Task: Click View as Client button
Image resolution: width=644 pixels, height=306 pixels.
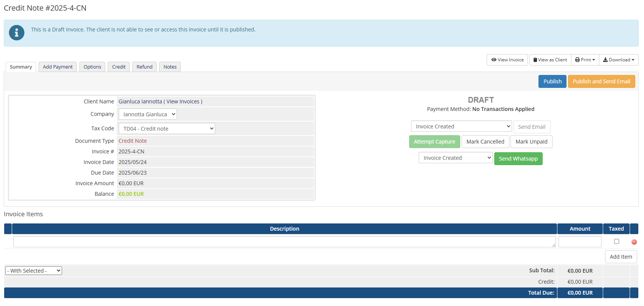Action: 550,60
